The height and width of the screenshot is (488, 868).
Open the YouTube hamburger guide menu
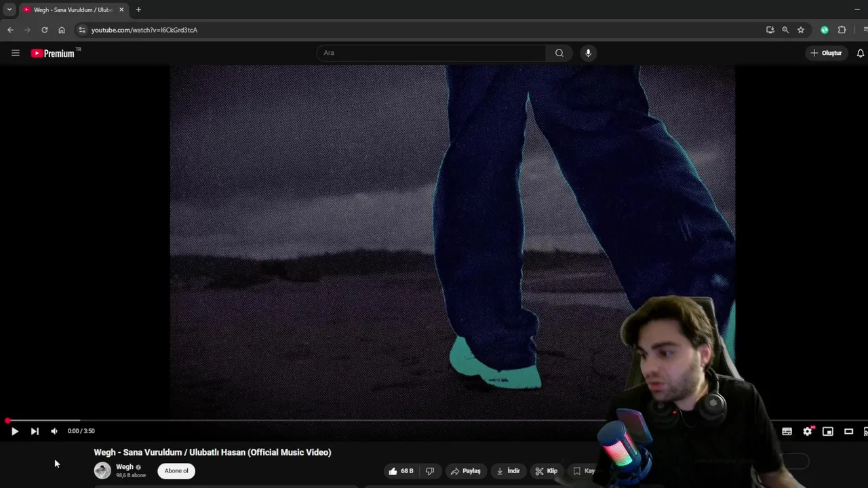[x=15, y=53]
